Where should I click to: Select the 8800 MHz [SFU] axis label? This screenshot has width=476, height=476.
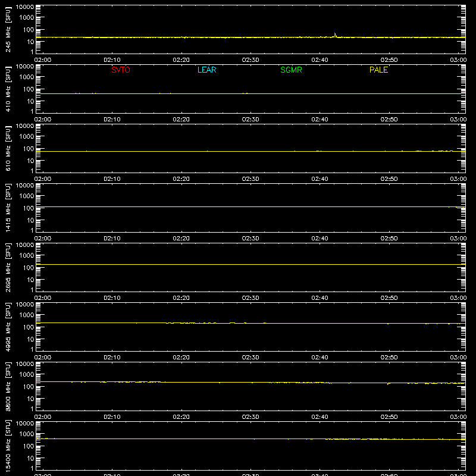(8, 386)
